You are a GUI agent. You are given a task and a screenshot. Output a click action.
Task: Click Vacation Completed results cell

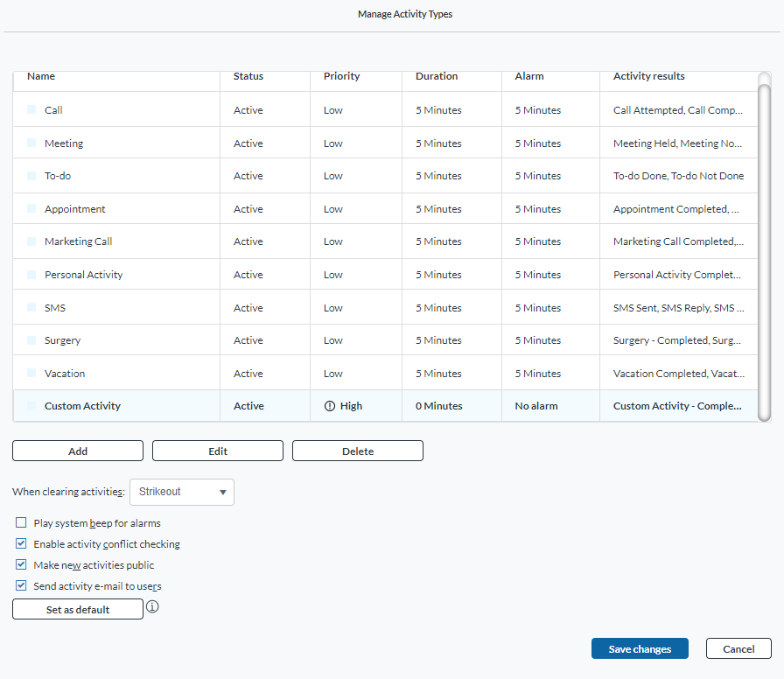679,374
